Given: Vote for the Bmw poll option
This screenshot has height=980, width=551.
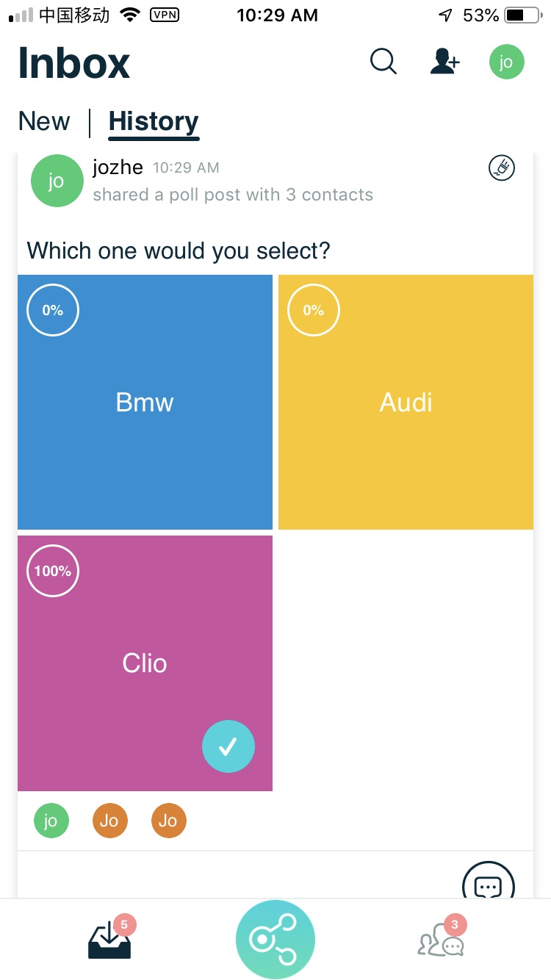Looking at the screenshot, I should coord(145,402).
